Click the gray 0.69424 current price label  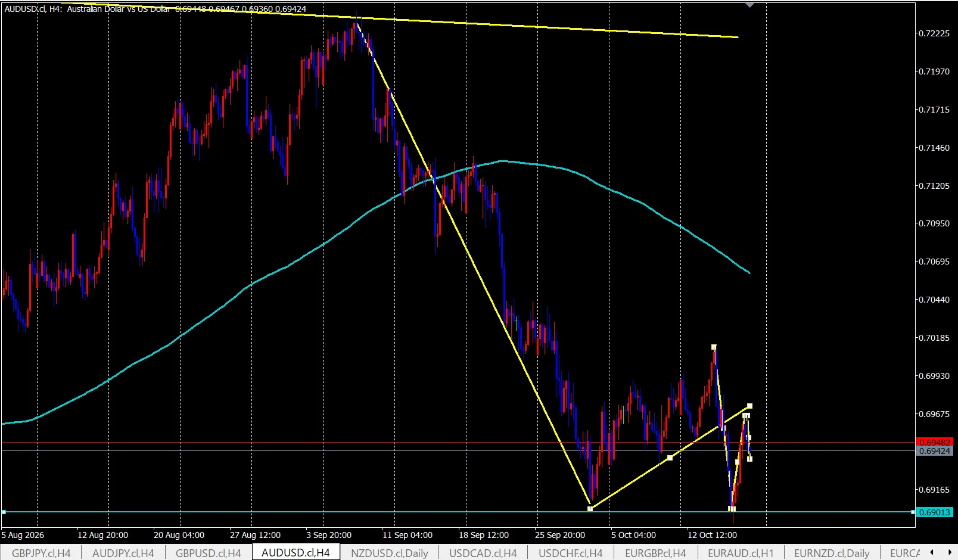[934, 451]
